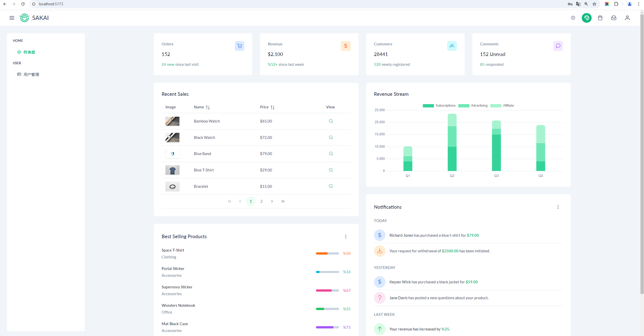Click the browser back arrow
The image size is (644, 336).
click(5, 4)
